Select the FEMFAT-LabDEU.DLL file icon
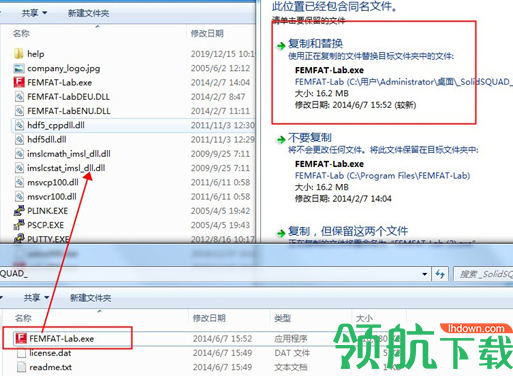Screen dimensions: 513x376 [19, 97]
